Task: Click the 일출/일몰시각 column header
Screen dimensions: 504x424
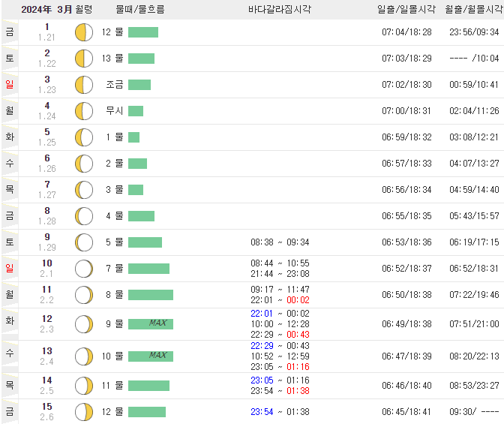Action: (x=406, y=9)
